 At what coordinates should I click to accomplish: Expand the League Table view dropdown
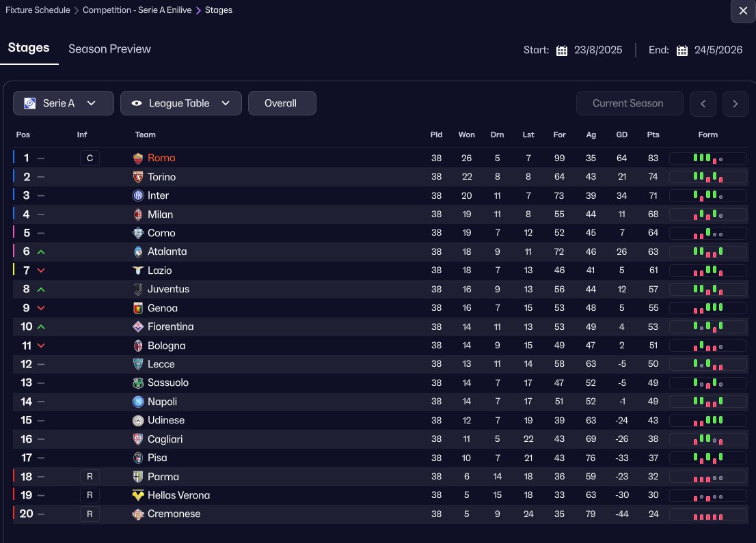pyautogui.click(x=180, y=103)
